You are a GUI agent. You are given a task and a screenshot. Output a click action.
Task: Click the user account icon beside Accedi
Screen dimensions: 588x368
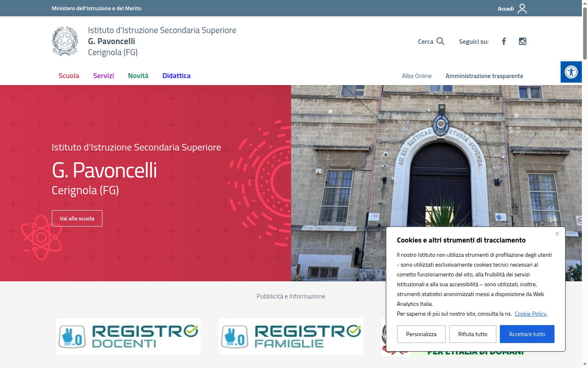(522, 9)
